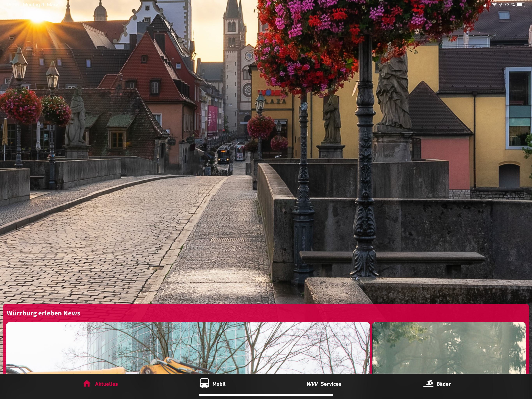
Task: Switch to the Aktuelles tab label
Action: point(106,384)
